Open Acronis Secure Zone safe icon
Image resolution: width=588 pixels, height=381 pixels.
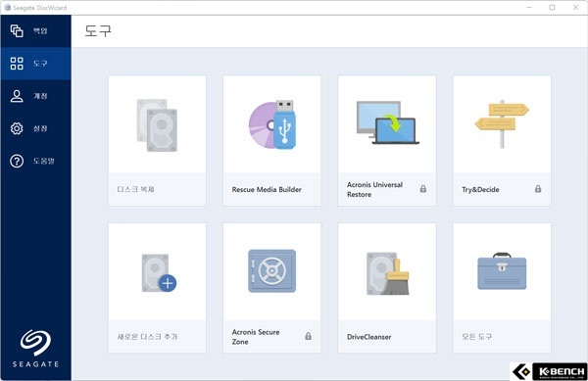point(272,271)
